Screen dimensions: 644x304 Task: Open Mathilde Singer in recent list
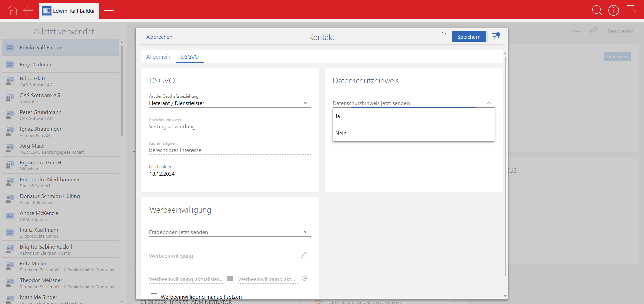click(x=60, y=298)
